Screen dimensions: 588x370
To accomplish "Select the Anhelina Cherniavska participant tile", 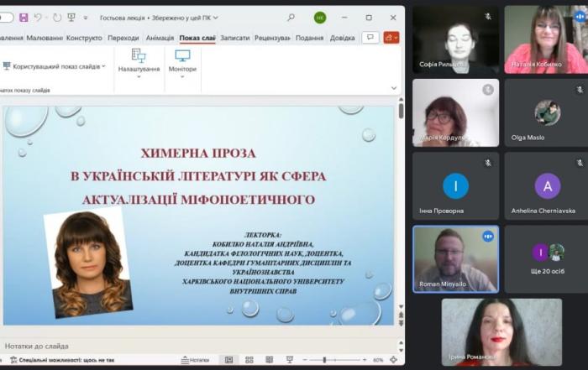I will tap(546, 185).
